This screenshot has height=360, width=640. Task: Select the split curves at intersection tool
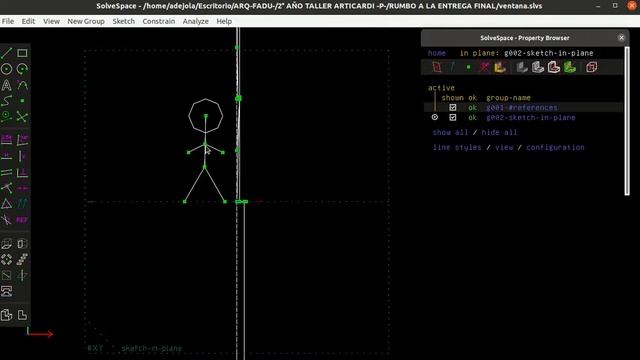[22, 117]
